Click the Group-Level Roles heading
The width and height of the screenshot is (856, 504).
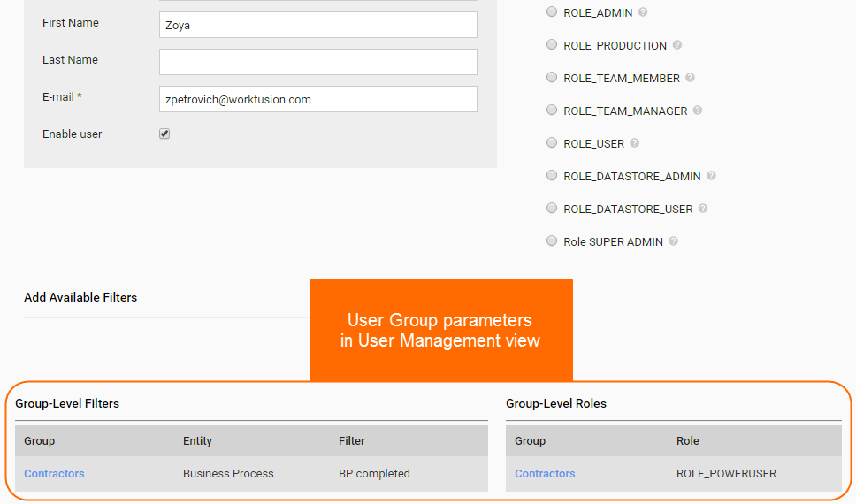click(x=556, y=403)
